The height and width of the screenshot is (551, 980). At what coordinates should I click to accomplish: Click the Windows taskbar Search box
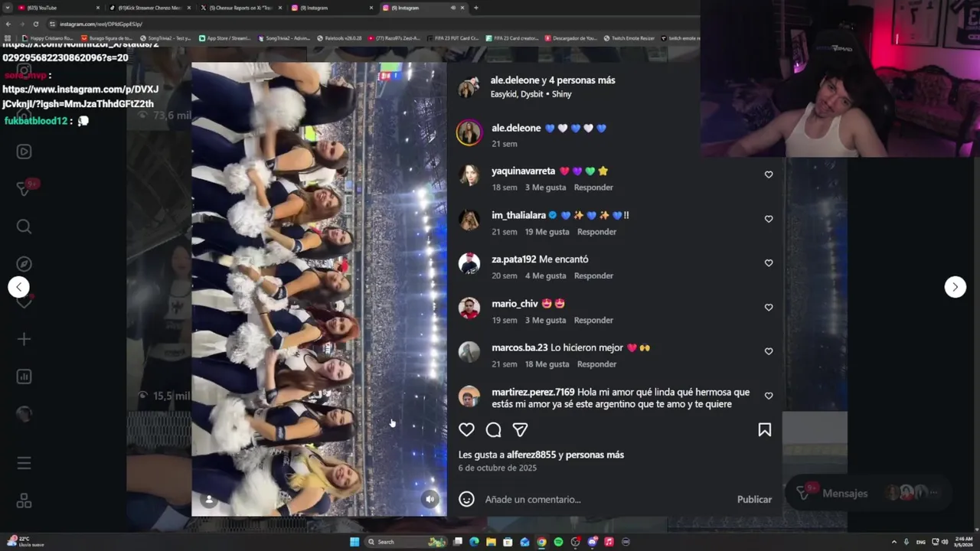click(406, 542)
